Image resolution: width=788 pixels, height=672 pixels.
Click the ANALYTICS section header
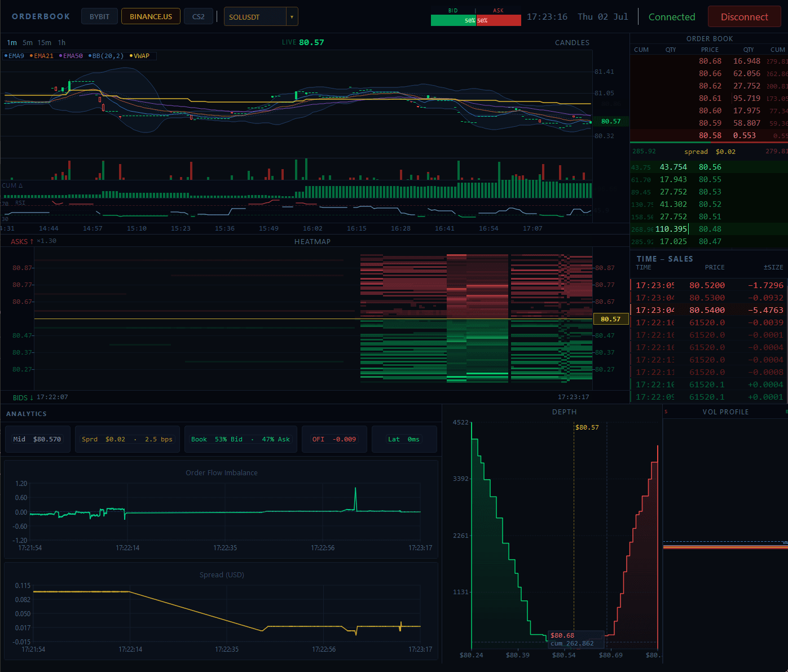[27, 414]
